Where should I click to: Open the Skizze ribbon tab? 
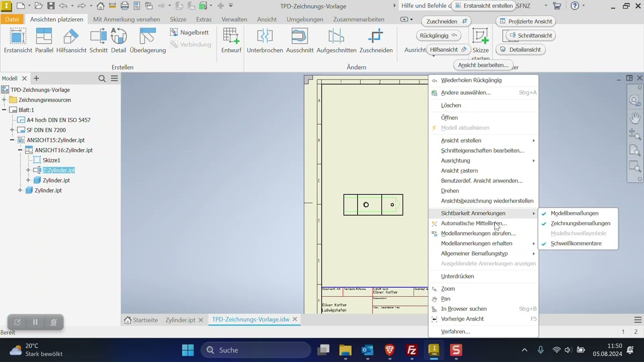(x=178, y=19)
